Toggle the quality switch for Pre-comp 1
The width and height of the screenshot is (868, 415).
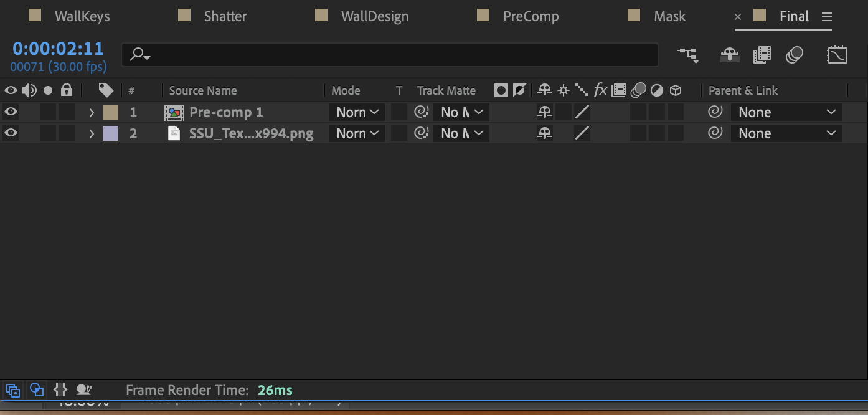point(582,112)
